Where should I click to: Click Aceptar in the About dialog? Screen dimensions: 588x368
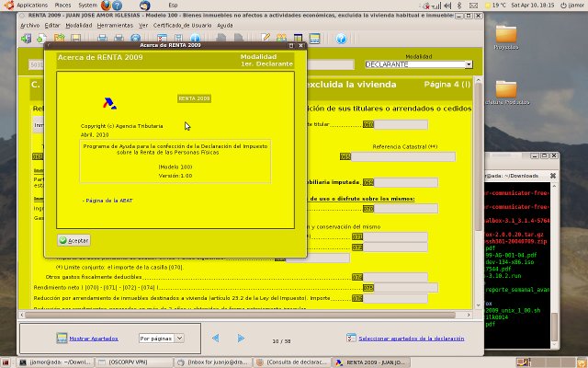tap(73, 240)
